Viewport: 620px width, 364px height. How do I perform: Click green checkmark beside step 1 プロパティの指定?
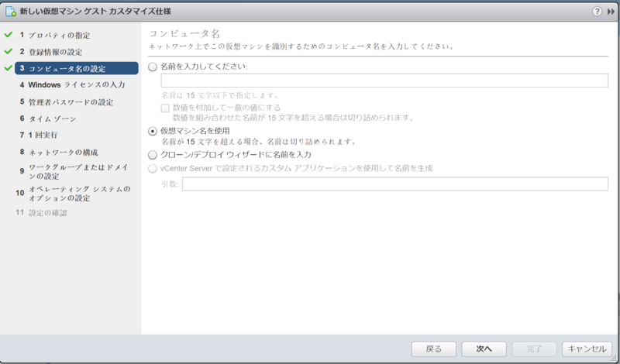[x=9, y=35]
